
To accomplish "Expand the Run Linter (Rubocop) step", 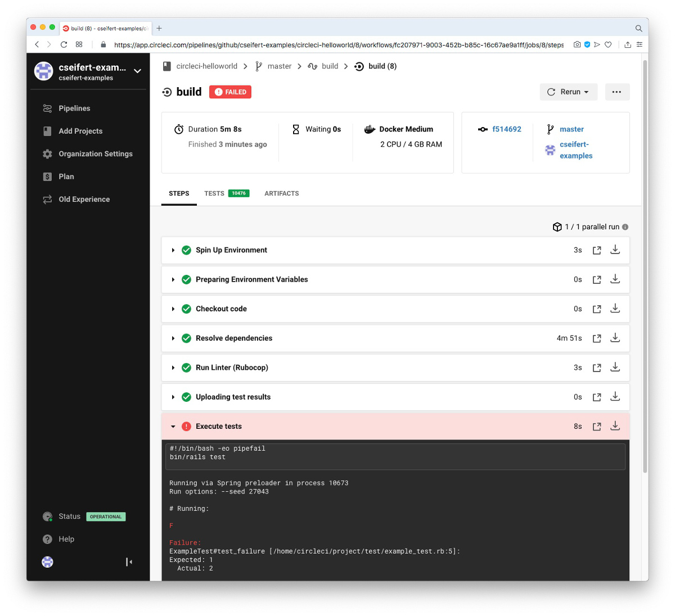I will tap(173, 368).
